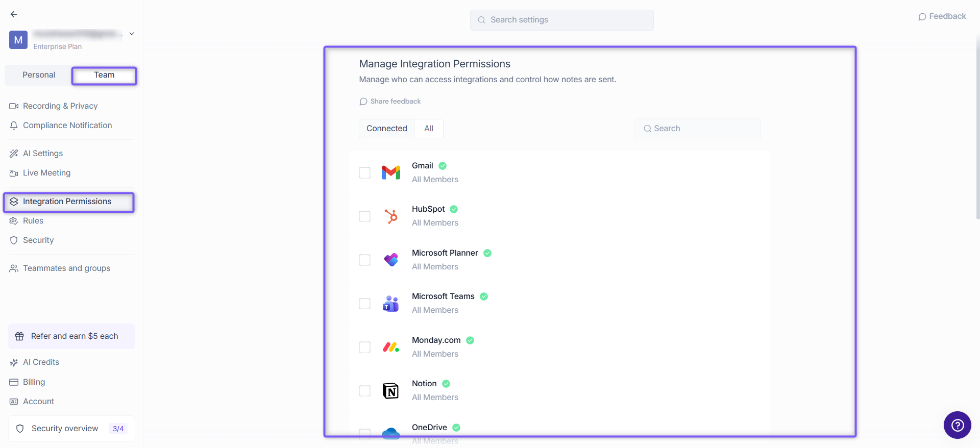Open Security overview panel

(x=71, y=429)
